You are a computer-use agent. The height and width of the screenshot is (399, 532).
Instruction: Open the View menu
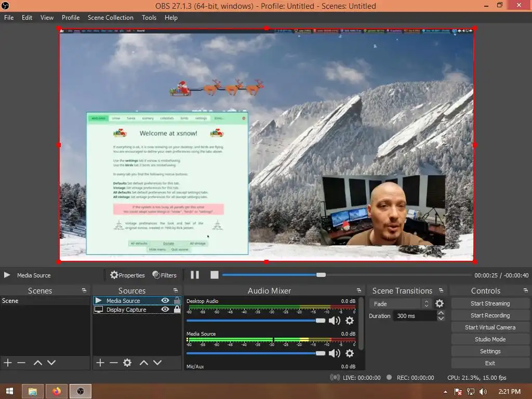(x=47, y=18)
